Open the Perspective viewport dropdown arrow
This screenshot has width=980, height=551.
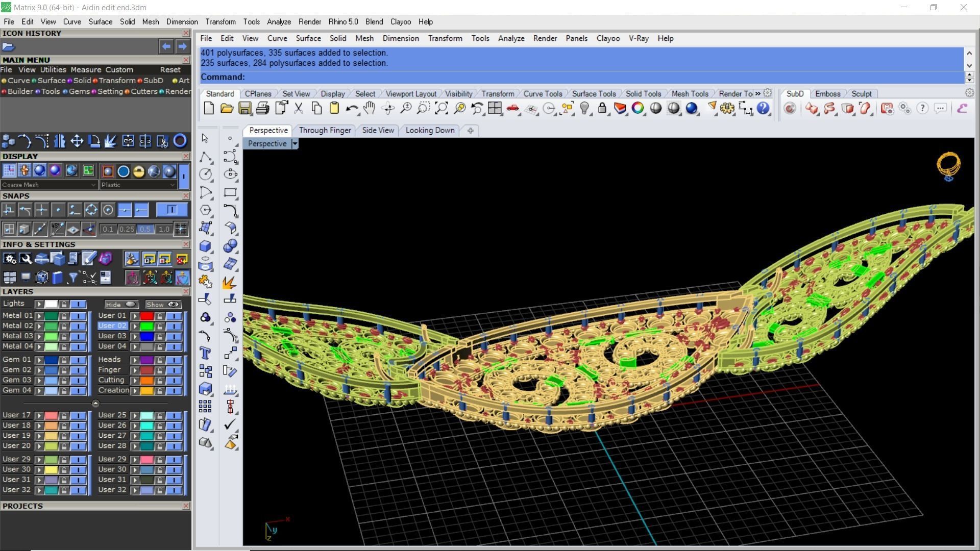pos(295,144)
